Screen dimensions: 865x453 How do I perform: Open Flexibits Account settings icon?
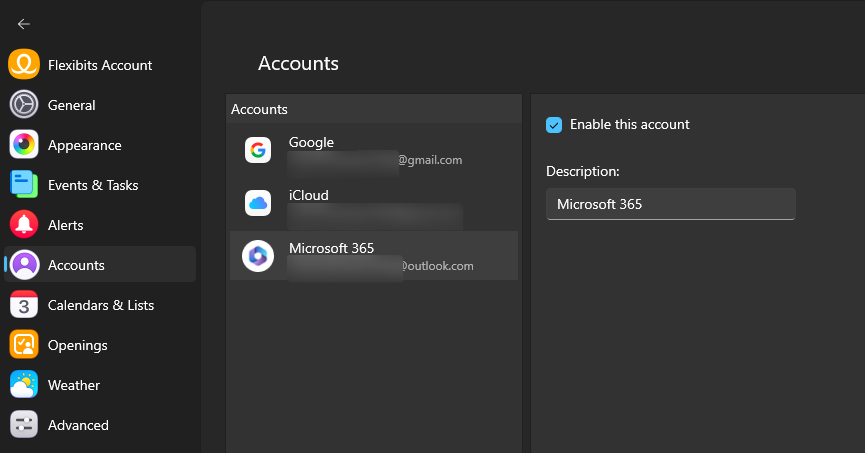tap(24, 65)
